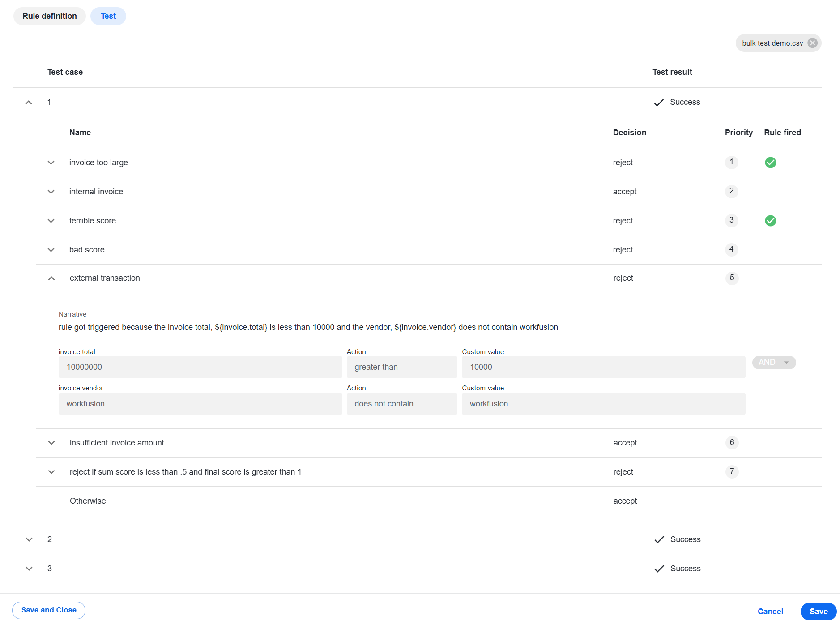Switch to the Rule definition tab
Image resolution: width=840 pixels, height=629 pixels.
coord(50,16)
